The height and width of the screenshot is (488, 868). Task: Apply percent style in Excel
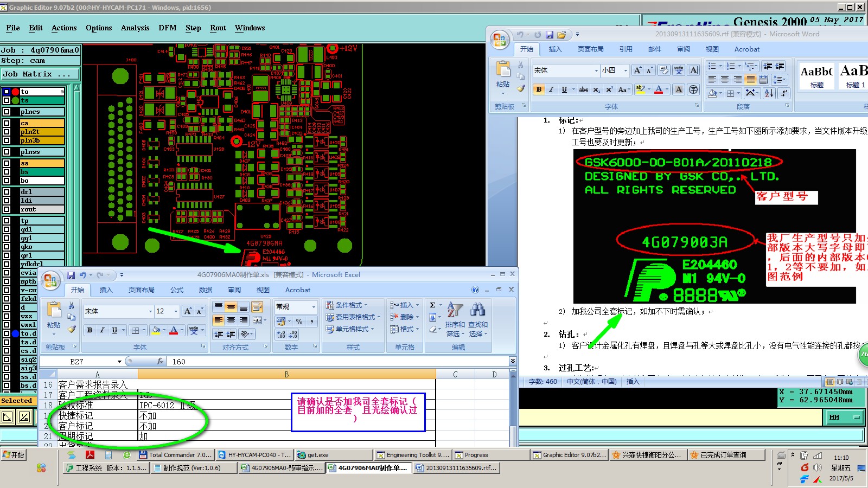(x=299, y=322)
